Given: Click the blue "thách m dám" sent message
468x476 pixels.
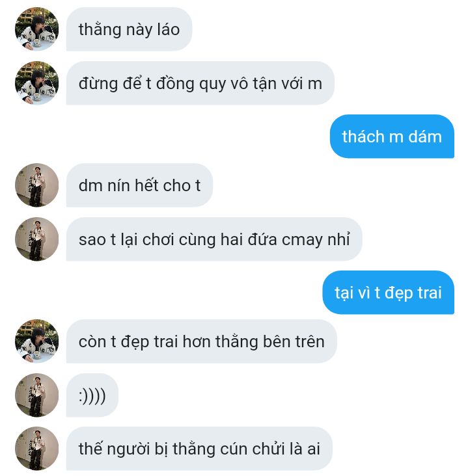Looking at the screenshot, I should [392, 137].
